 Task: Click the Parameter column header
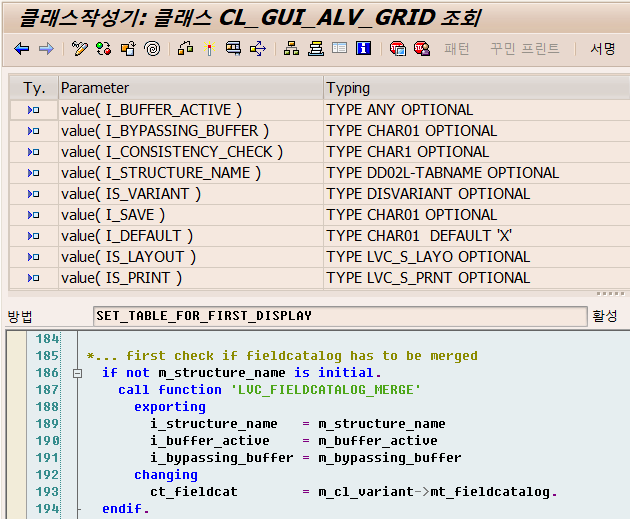(x=191, y=88)
